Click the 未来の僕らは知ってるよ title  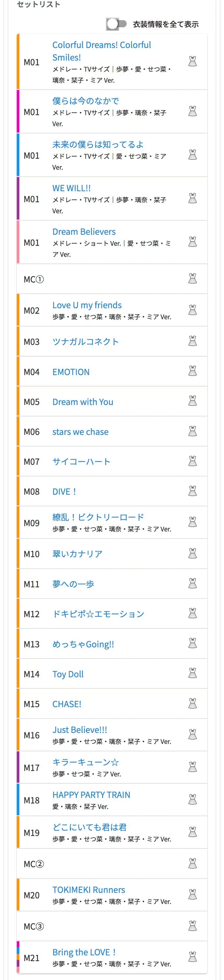click(98, 145)
